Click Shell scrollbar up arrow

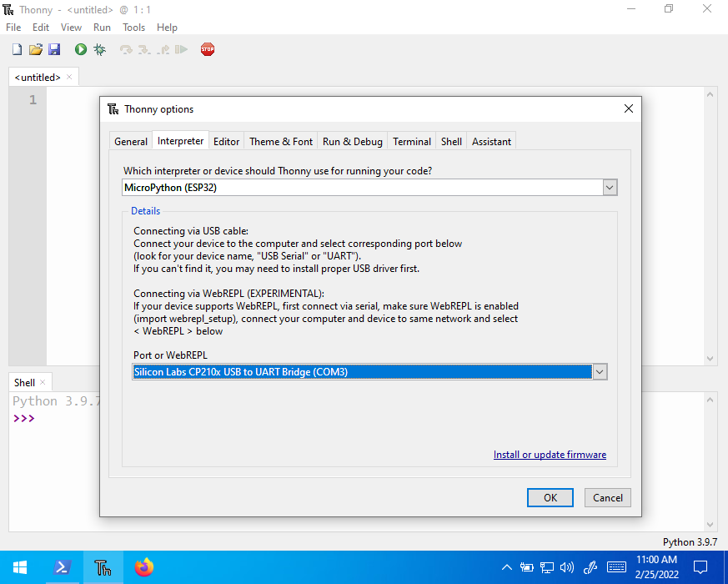coord(710,400)
